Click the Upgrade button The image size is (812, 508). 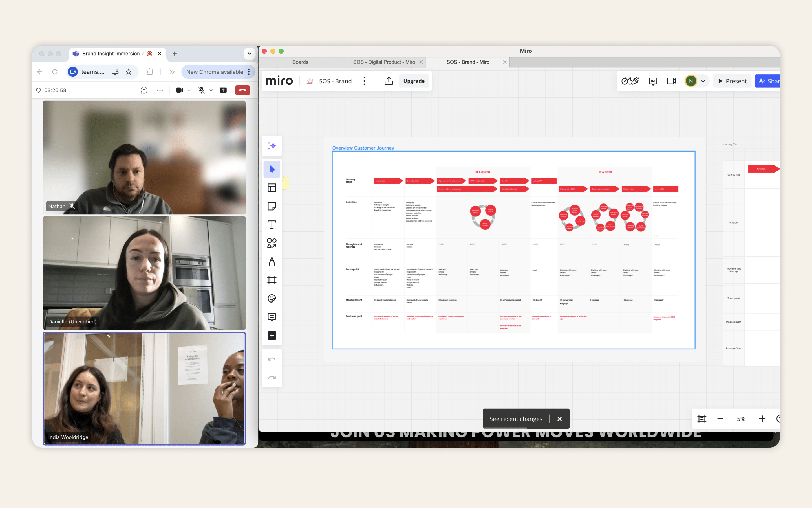(x=414, y=81)
